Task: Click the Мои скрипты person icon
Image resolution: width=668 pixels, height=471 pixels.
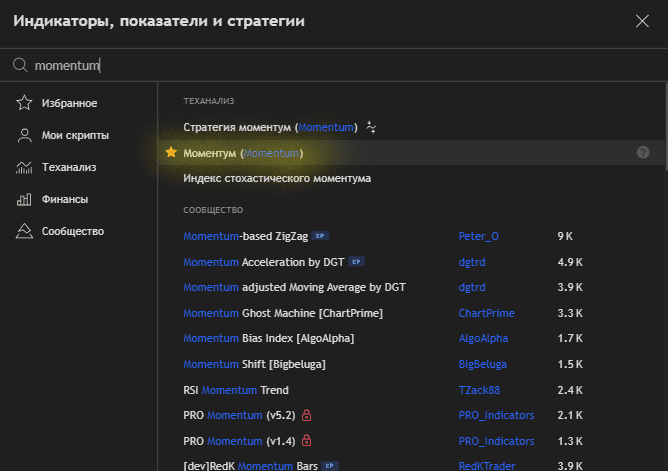Action: coord(24,135)
